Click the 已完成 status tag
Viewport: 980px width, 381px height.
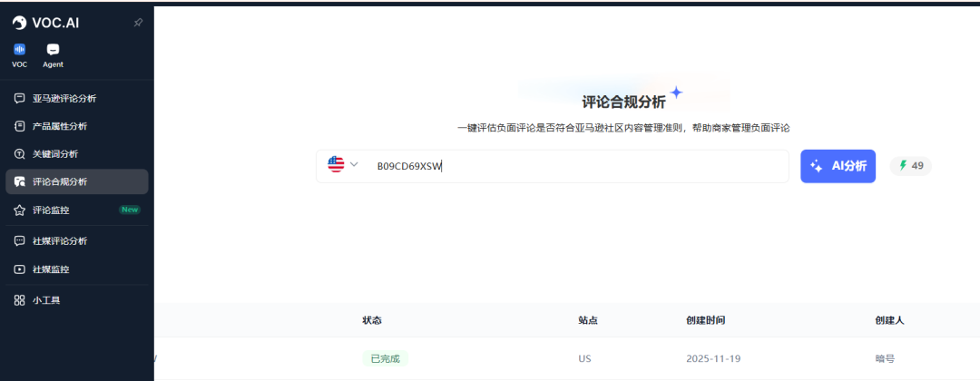coord(385,359)
